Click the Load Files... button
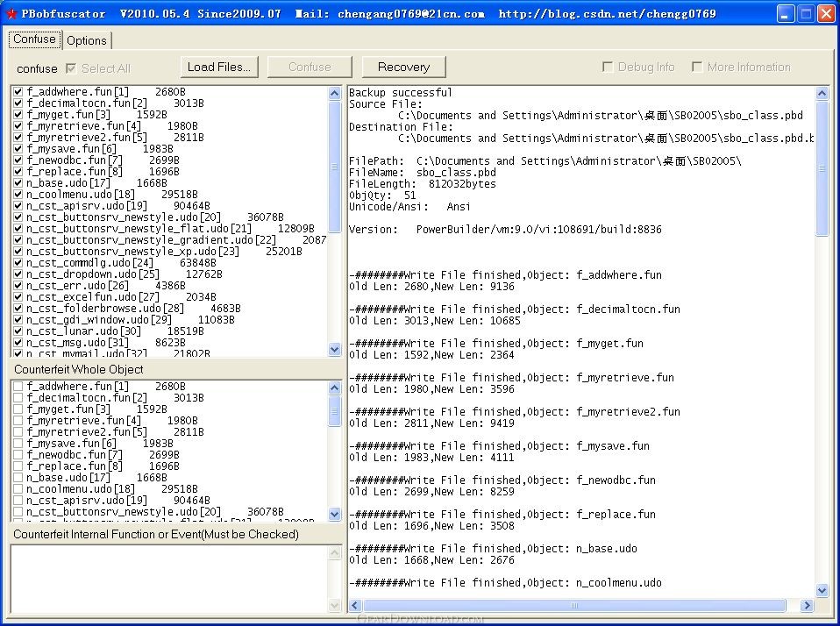 click(x=219, y=67)
